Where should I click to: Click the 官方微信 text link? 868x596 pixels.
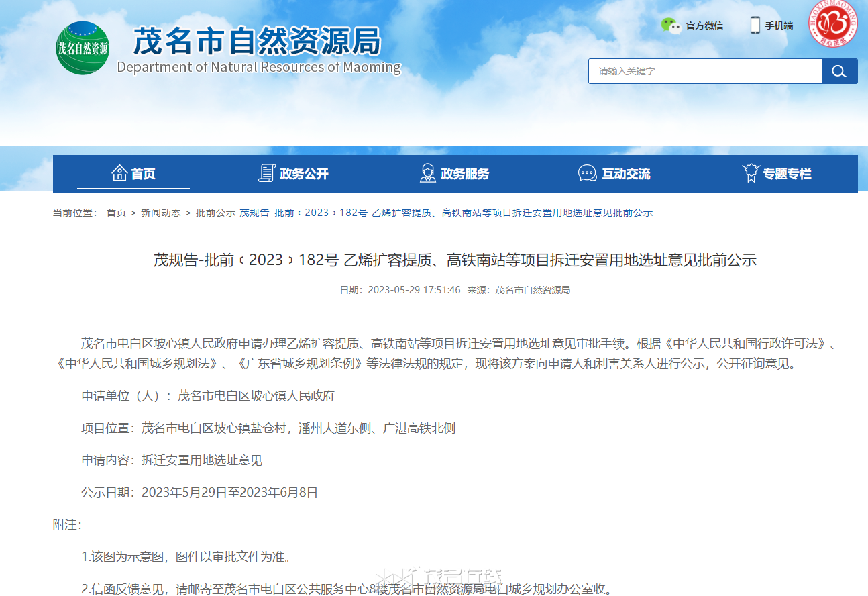click(704, 26)
